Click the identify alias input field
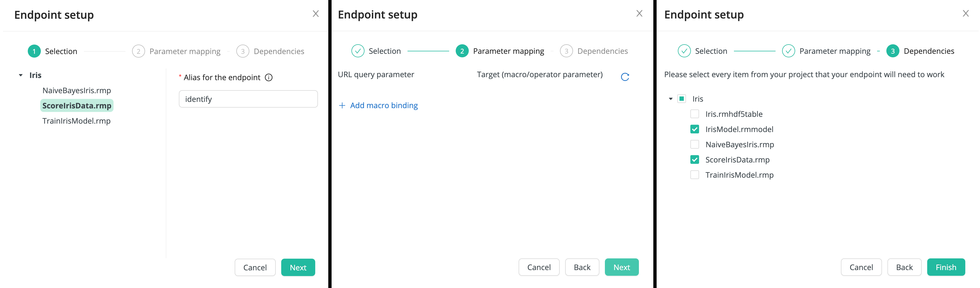 click(x=248, y=99)
